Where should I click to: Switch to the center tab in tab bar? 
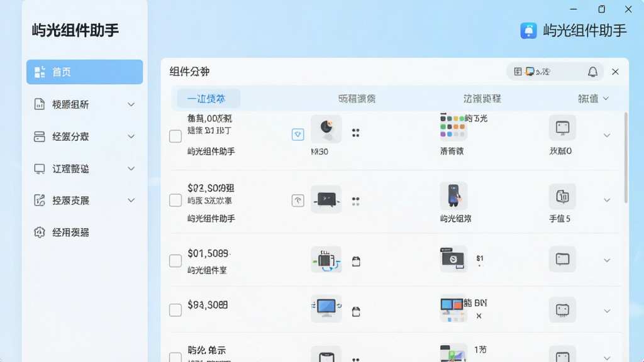pyautogui.click(x=357, y=99)
